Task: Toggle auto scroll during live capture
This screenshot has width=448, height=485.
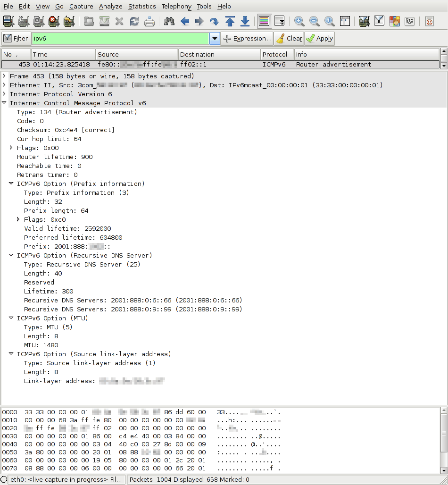Action: 280,21
